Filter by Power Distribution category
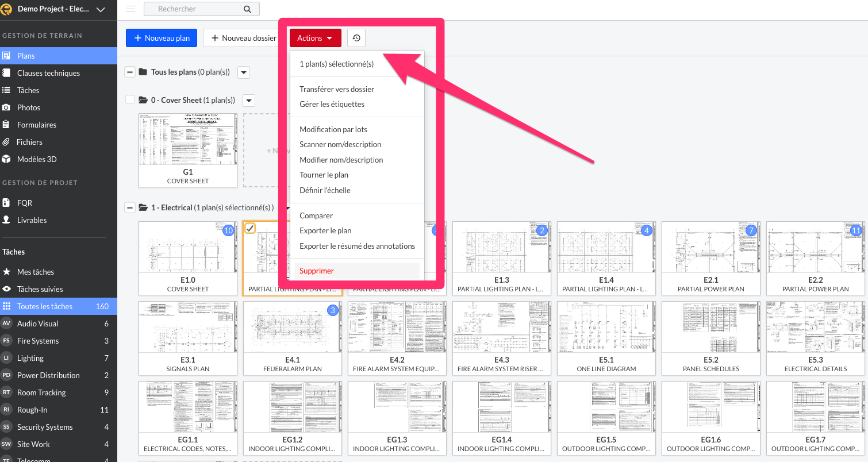868x462 pixels. click(x=59, y=375)
